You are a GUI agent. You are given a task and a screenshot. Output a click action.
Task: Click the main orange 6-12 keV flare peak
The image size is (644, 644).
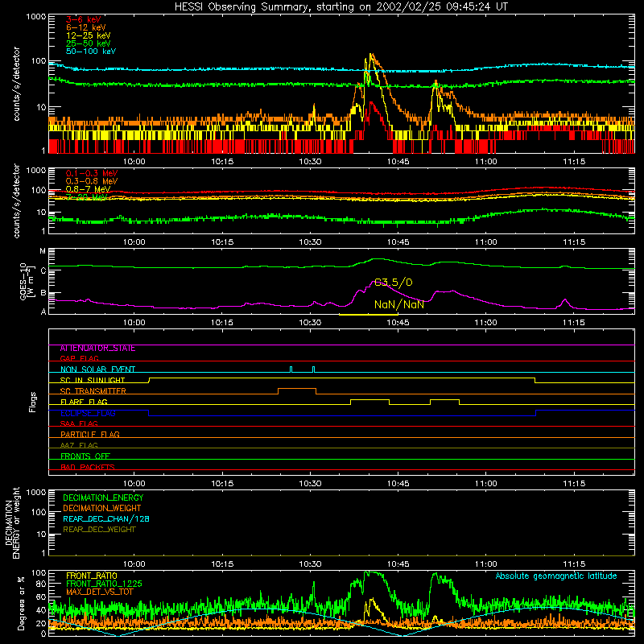(x=371, y=55)
